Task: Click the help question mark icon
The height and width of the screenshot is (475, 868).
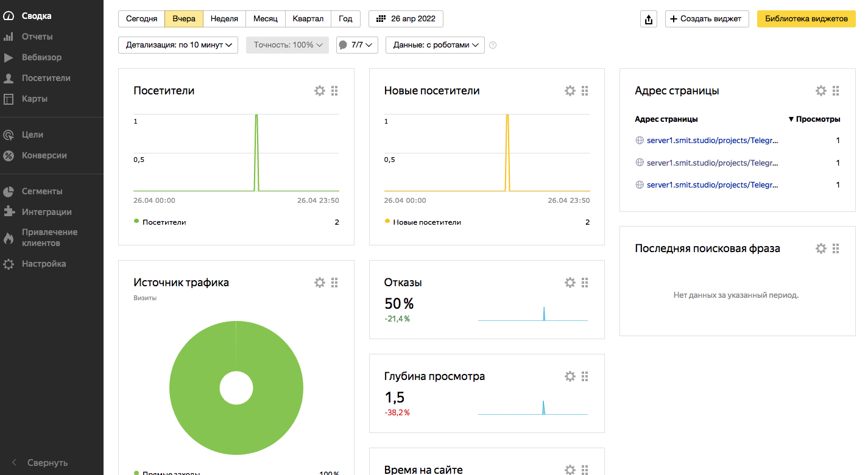Action: [x=493, y=45]
